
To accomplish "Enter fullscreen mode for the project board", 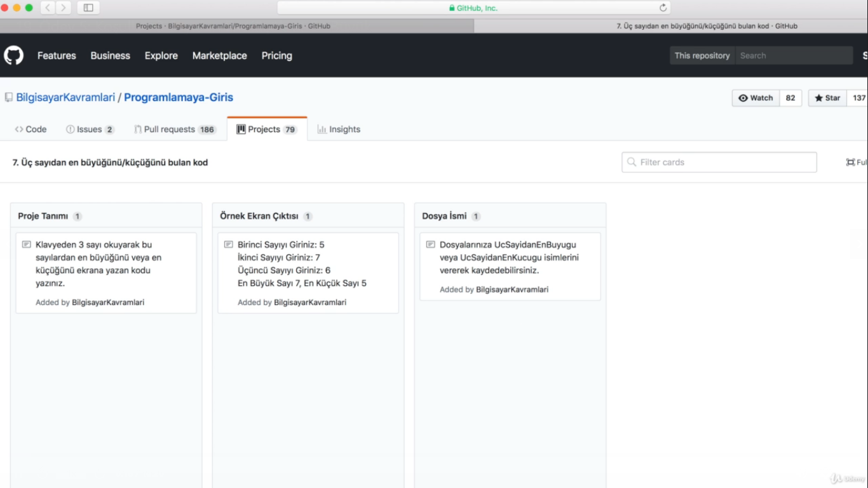I will [x=855, y=162].
